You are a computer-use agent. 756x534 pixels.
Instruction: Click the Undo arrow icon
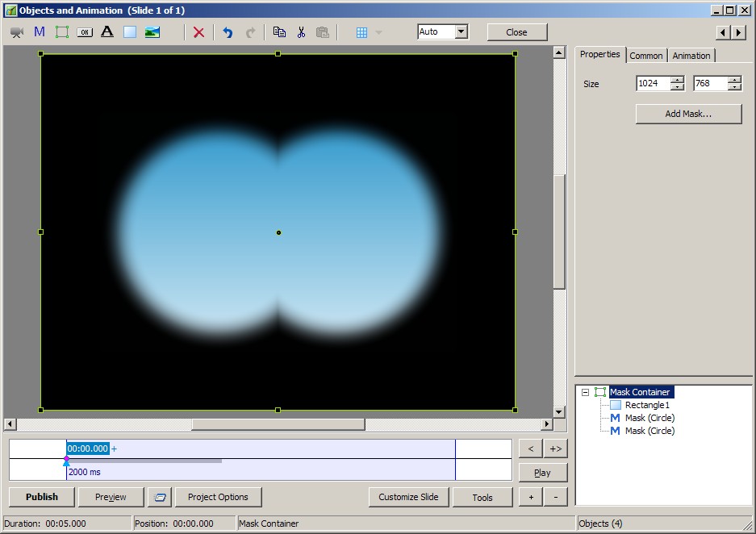[x=228, y=32]
